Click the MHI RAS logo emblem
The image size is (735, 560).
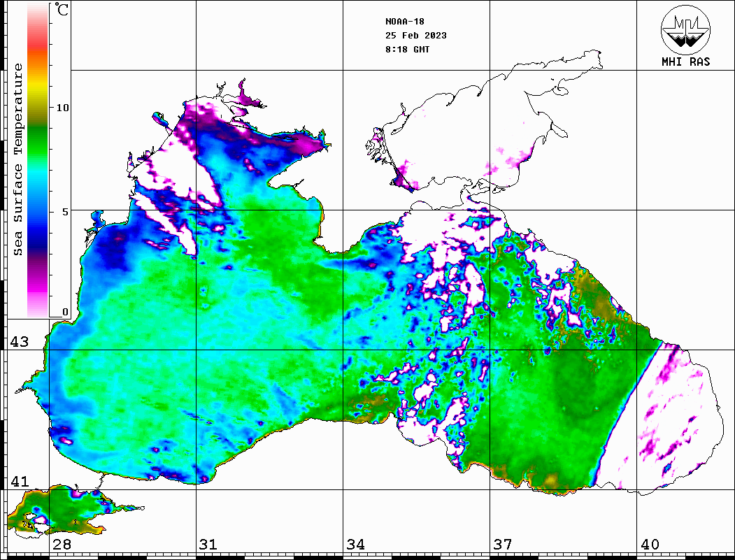(x=685, y=29)
